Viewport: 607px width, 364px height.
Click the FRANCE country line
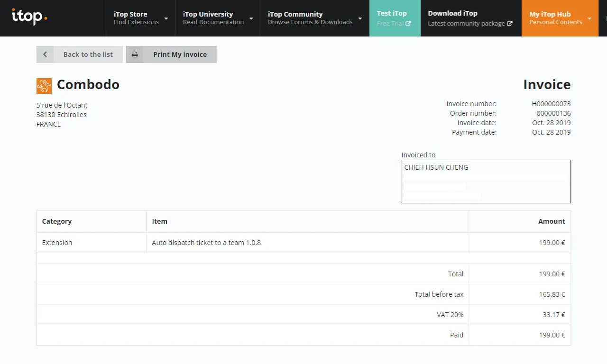[48, 124]
